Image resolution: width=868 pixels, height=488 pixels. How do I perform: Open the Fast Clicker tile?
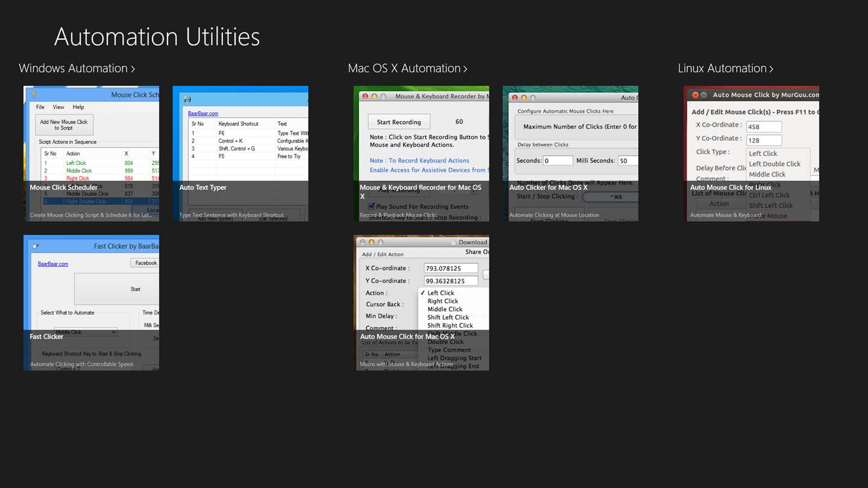click(91, 302)
